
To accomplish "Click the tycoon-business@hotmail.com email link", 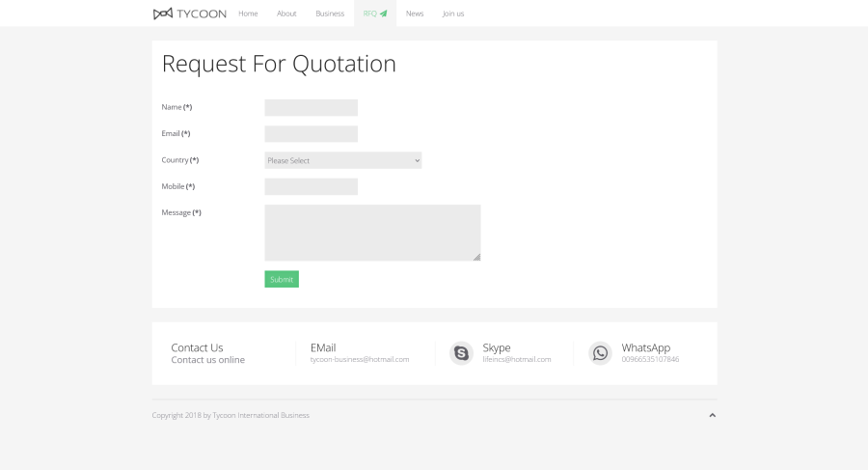I will point(359,360).
